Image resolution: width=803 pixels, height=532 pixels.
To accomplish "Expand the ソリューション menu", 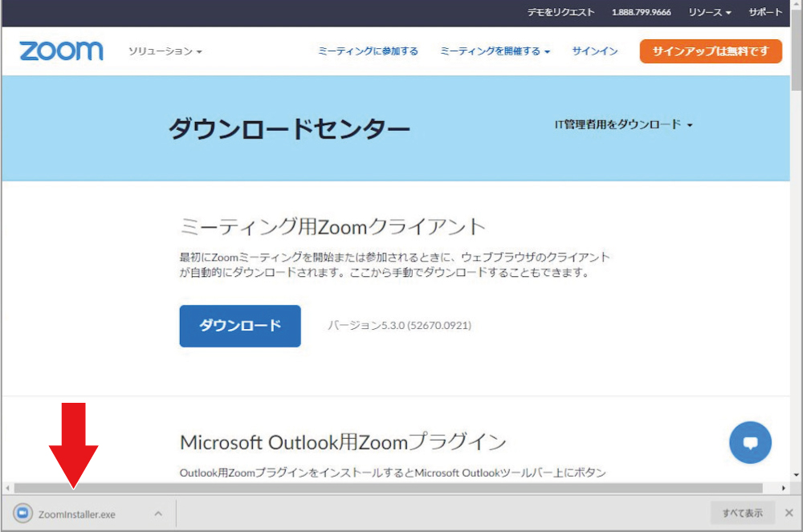I will [165, 51].
